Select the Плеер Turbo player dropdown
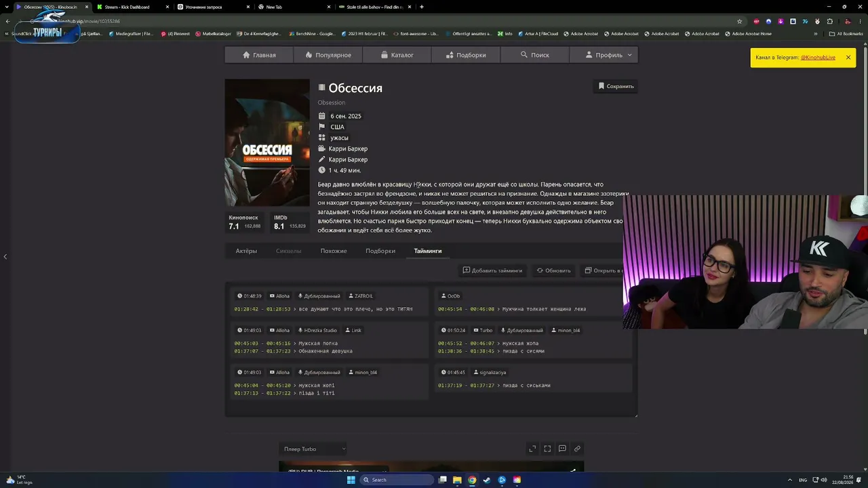 click(x=315, y=449)
